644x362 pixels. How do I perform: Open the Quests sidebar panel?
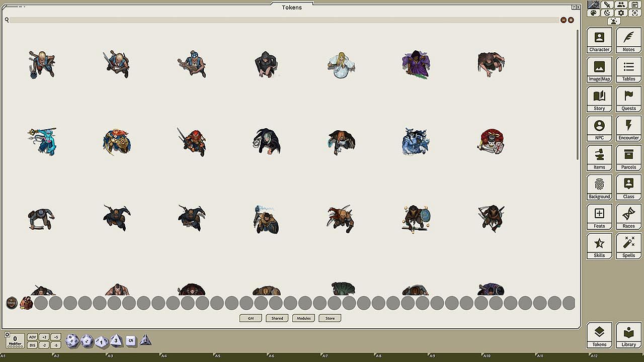(628, 99)
